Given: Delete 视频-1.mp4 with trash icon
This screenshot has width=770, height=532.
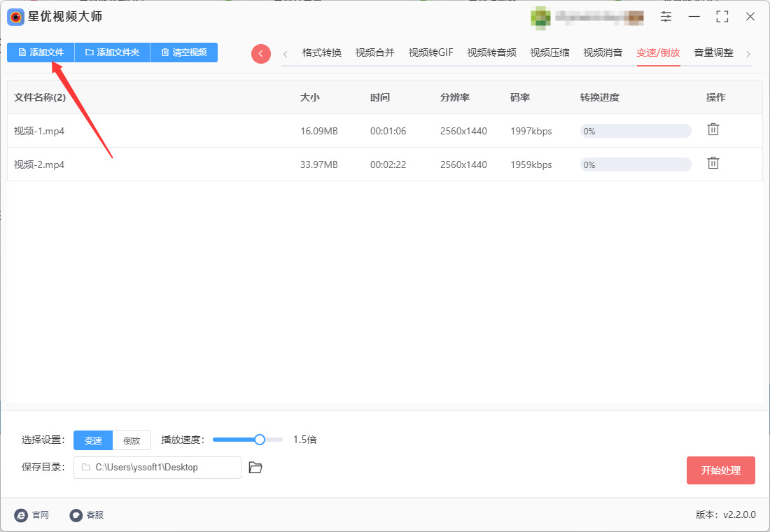Looking at the screenshot, I should pos(713,129).
